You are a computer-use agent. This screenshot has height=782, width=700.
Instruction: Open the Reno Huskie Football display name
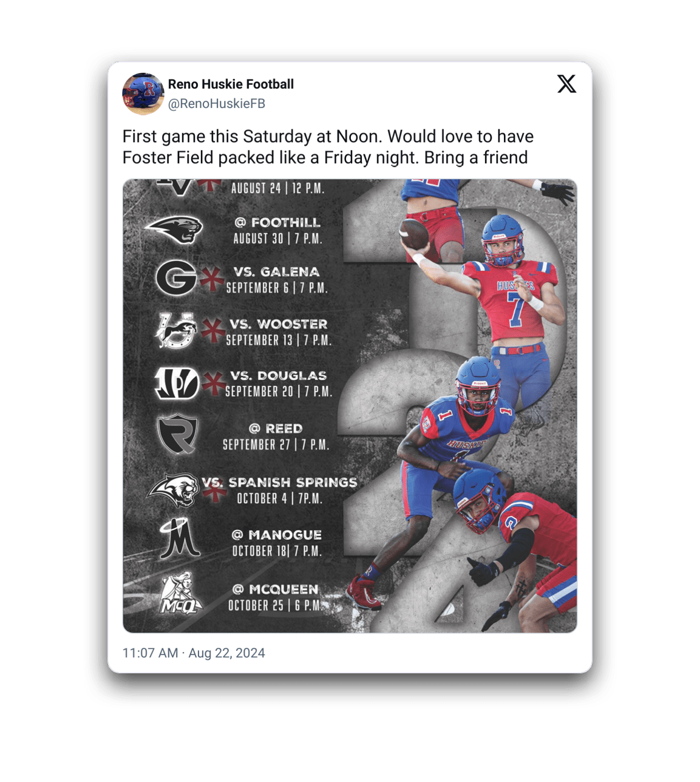coord(231,84)
